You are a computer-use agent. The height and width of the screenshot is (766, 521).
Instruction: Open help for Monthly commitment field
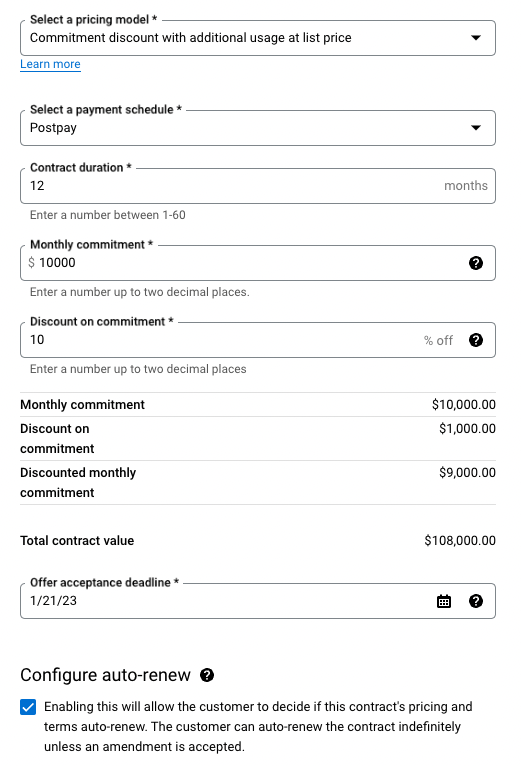click(x=476, y=263)
